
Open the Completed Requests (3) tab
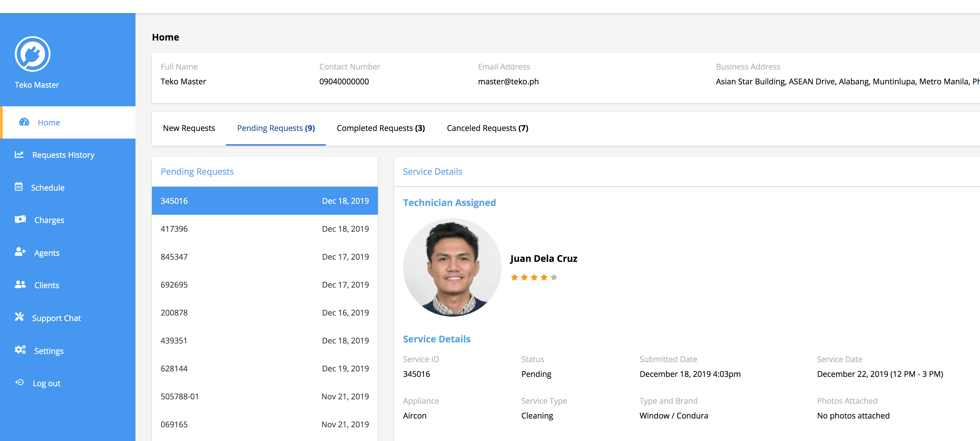(380, 128)
